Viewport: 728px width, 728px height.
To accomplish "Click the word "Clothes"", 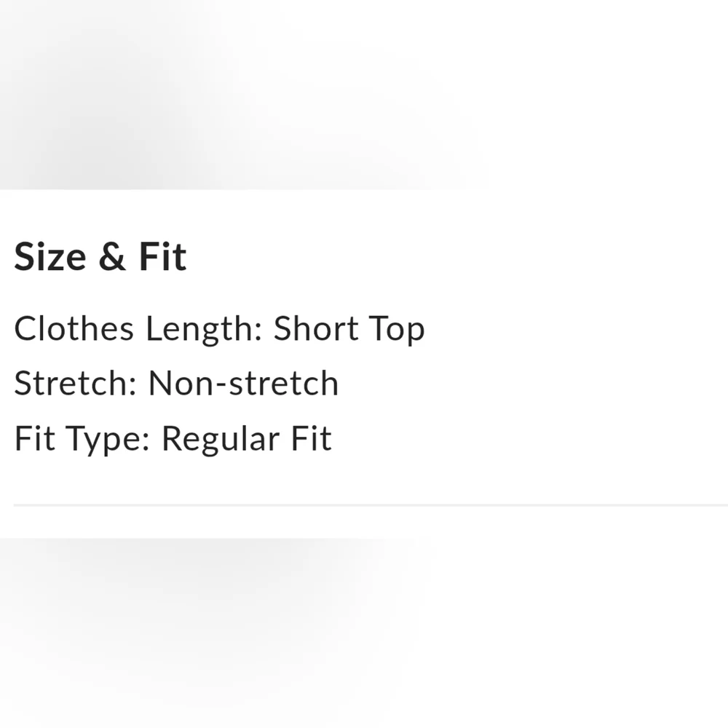I will [x=74, y=329].
